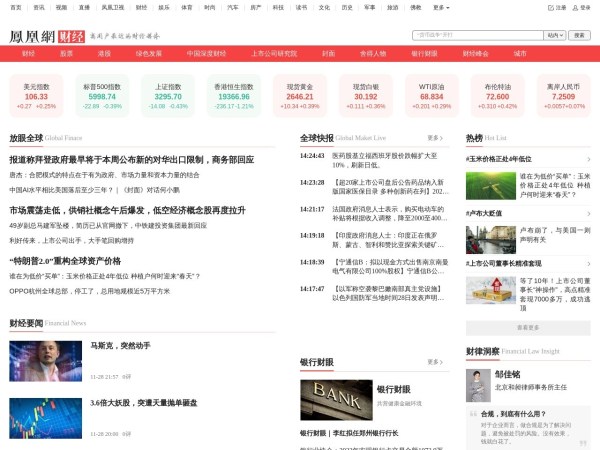Open headline about 商务部 chip restrictions response

pyautogui.click(x=132, y=159)
